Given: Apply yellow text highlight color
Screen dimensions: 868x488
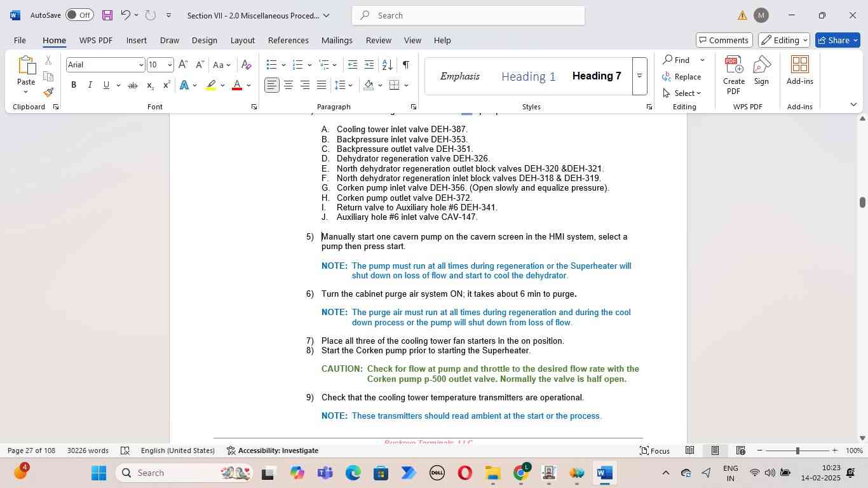Looking at the screenshot, I should point(212,85).
